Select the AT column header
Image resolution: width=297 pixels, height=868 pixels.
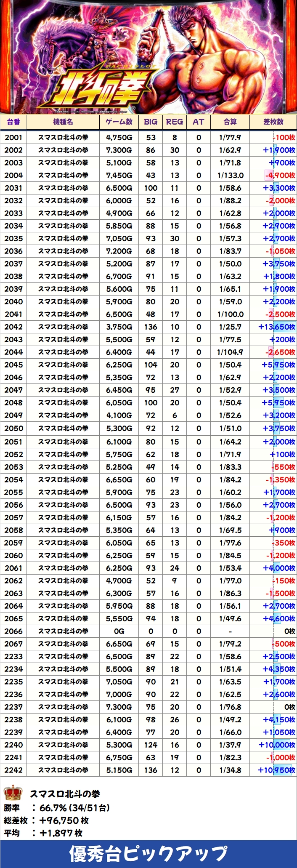tap(199, 122)
